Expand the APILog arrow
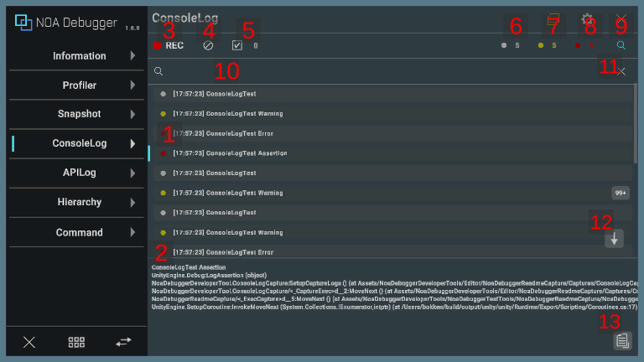 132,173
